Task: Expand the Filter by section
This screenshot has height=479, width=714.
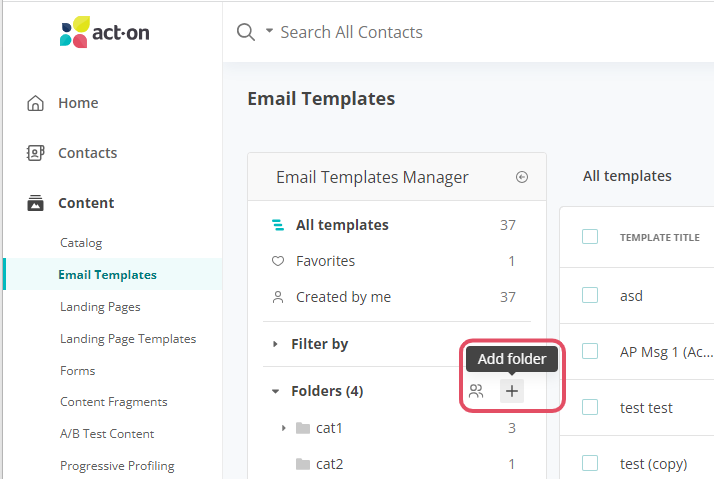Action: tap(277, 344)
